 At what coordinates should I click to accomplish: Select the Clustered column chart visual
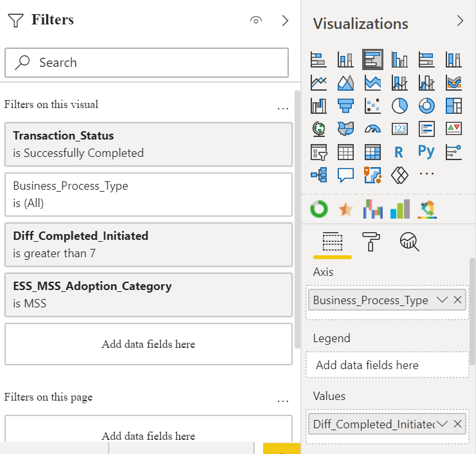[399, 59]
